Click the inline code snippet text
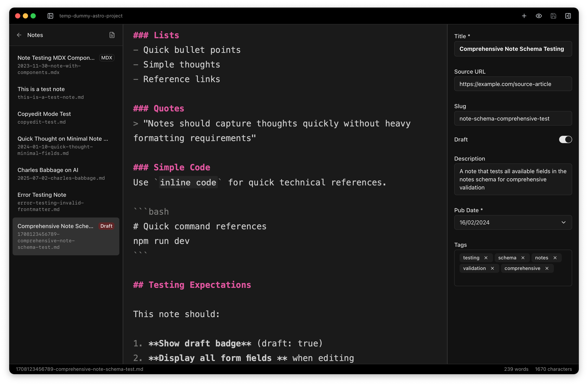Viewport: 588px width, 385px height. point(188,183)
